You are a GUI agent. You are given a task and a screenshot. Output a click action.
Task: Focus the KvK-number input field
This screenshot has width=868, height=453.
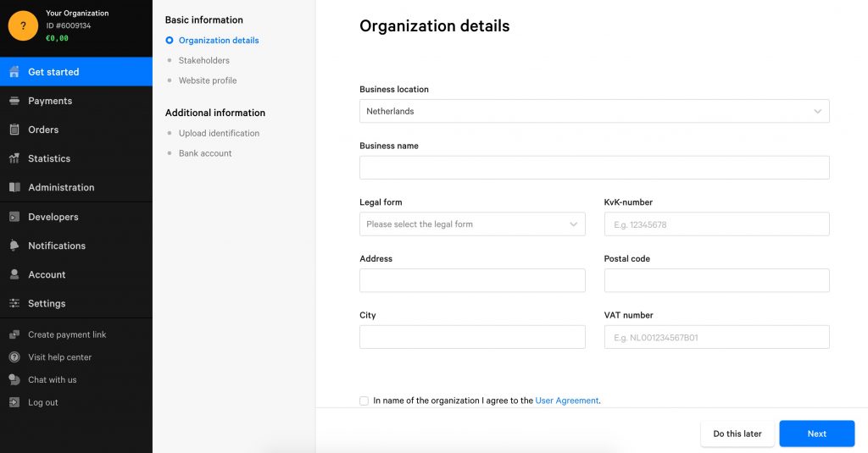(717, 224)
